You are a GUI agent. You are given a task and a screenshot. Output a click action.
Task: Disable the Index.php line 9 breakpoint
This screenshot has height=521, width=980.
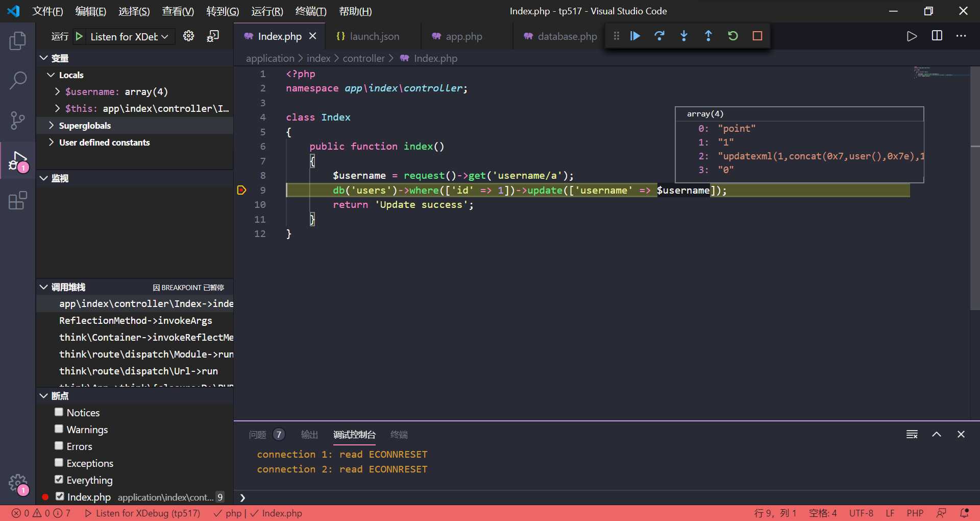[60, 496]
